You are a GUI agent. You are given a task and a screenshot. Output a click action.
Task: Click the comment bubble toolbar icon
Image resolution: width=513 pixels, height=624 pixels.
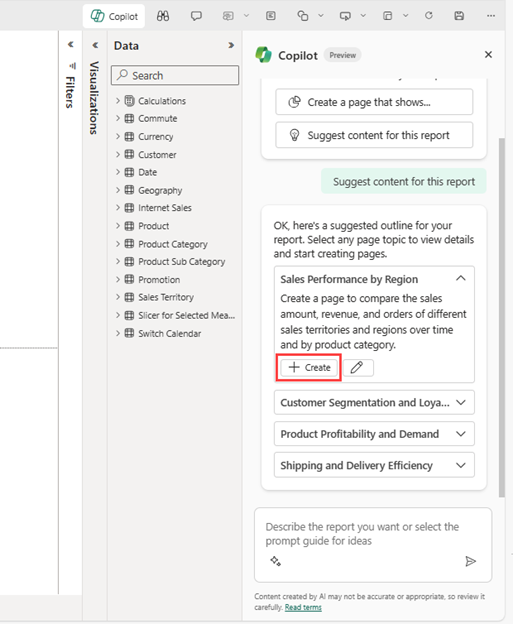click(x=196, y=16)
